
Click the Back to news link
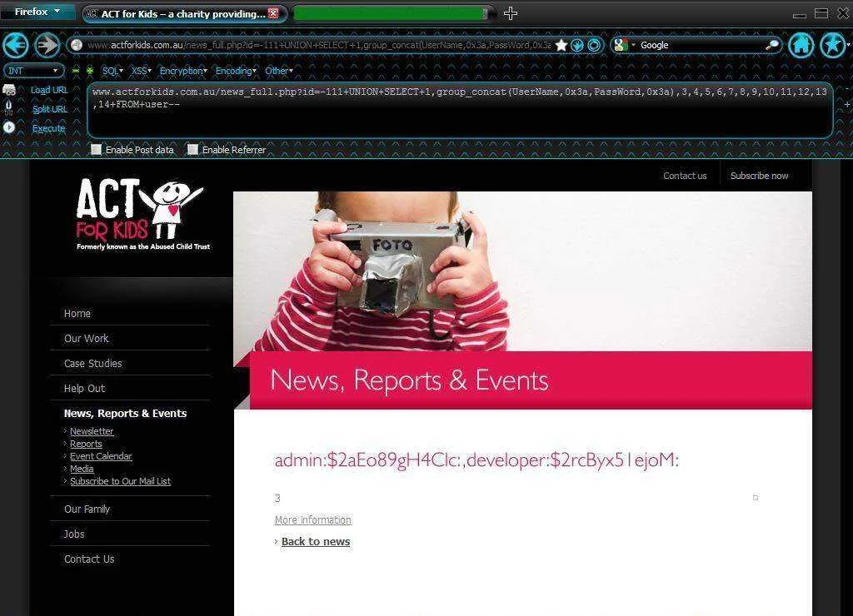316,542
